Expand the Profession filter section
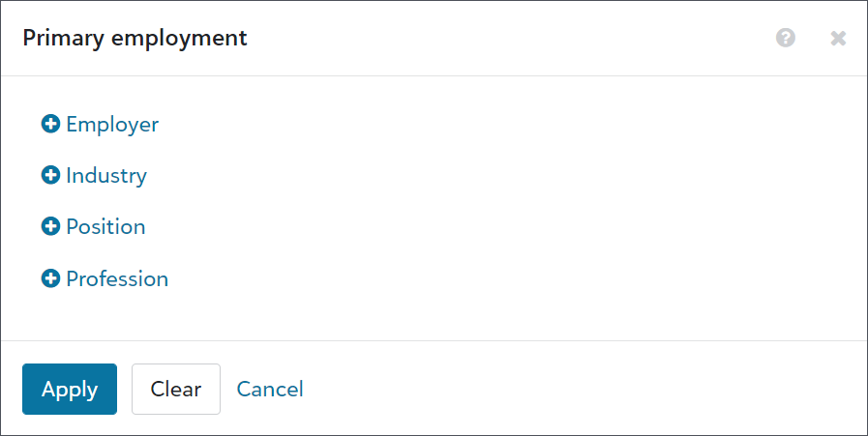 105,278
